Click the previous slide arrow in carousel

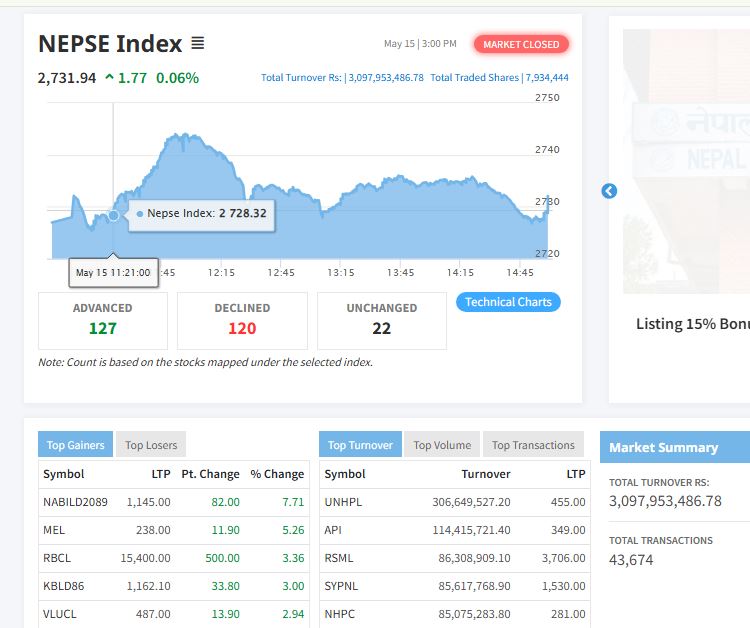[x=609, y=191]
